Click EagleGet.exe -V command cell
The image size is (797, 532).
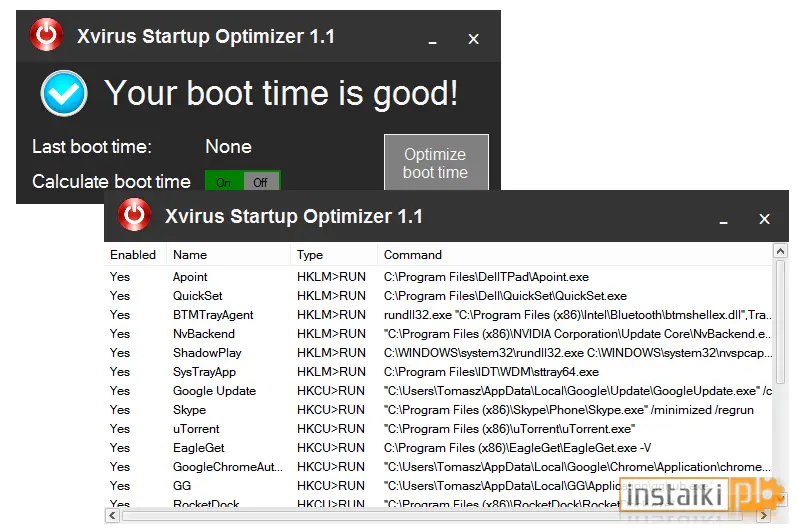click(517, 448)
